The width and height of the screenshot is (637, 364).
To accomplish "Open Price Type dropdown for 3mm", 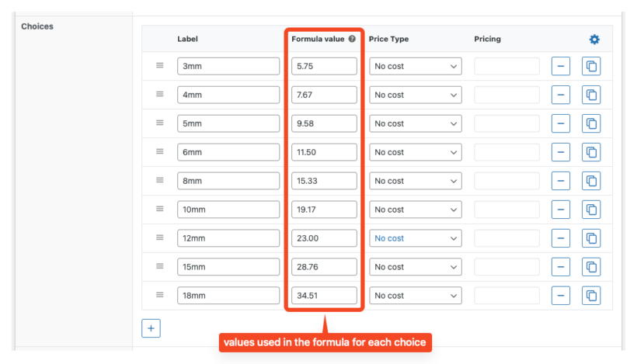I will pos(416,67).
